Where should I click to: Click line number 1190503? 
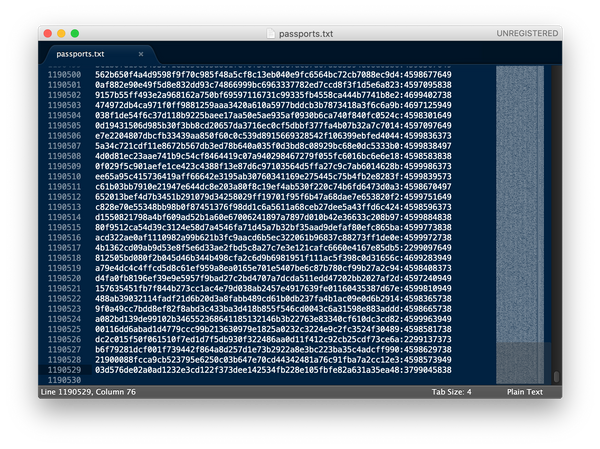tap(64, 105)
